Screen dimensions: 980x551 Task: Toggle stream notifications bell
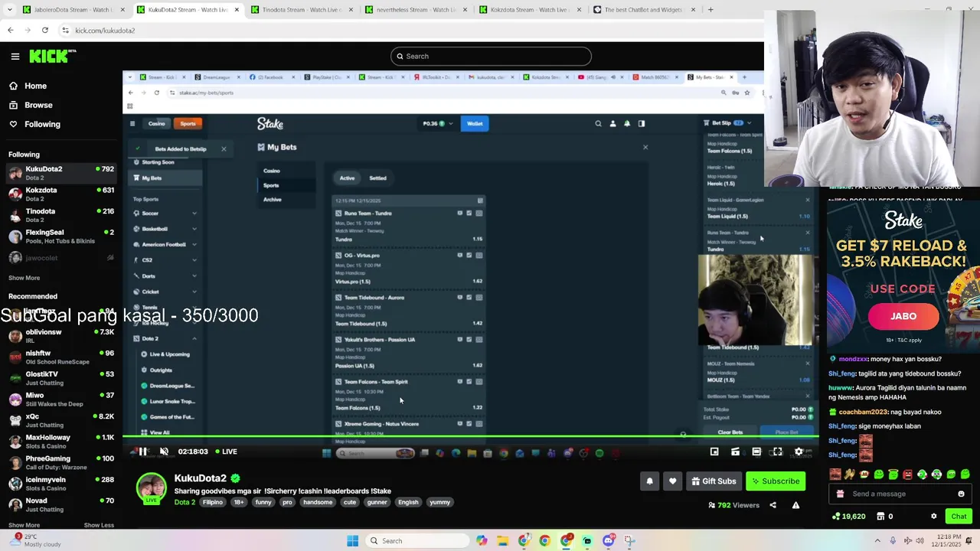pyautogui.click(x=650, y=481)
